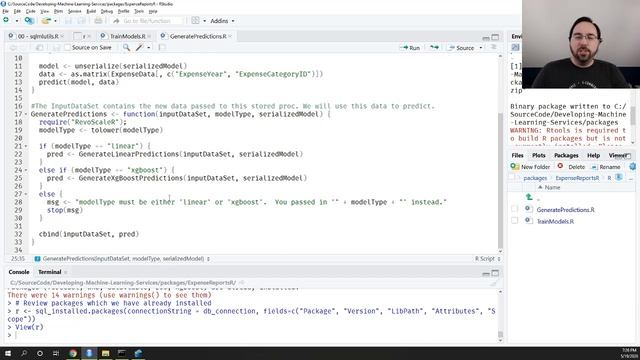
Task: Open the Session menu
Action: 74,11
